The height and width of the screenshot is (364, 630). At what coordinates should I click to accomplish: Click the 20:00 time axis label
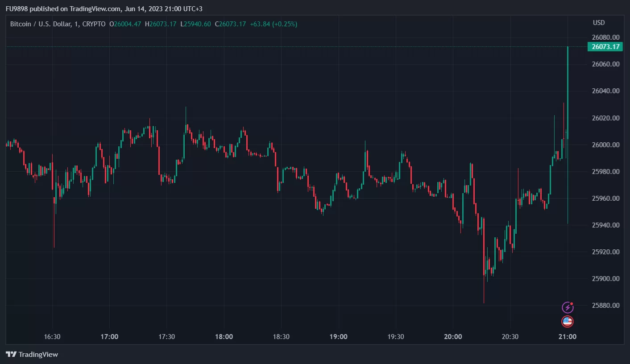click(453, 337)
